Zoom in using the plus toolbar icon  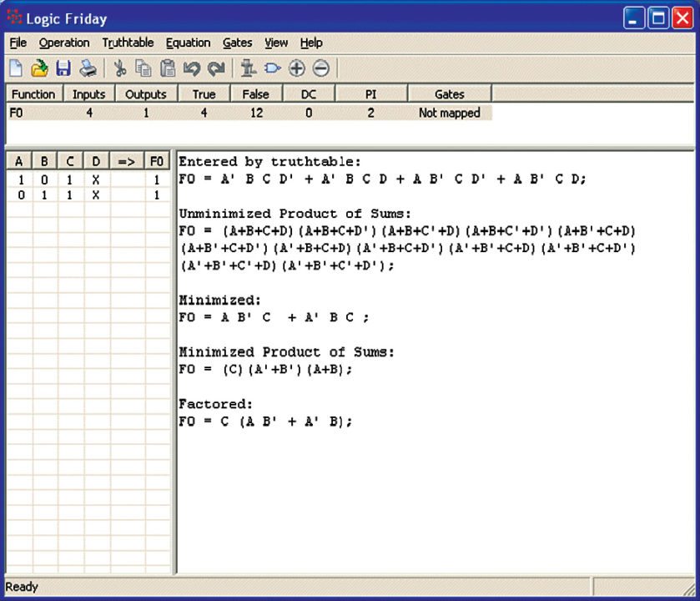pos(297,68)
